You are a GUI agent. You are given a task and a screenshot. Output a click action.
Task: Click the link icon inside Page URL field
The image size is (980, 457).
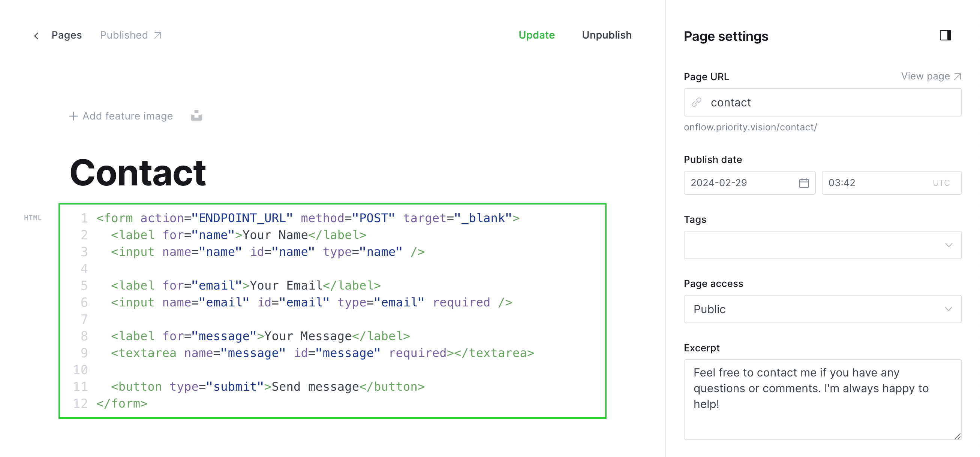point(697,102)
